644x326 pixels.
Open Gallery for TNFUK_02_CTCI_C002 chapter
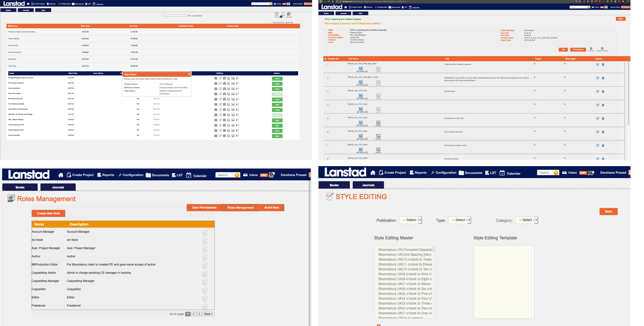[378, 123]
